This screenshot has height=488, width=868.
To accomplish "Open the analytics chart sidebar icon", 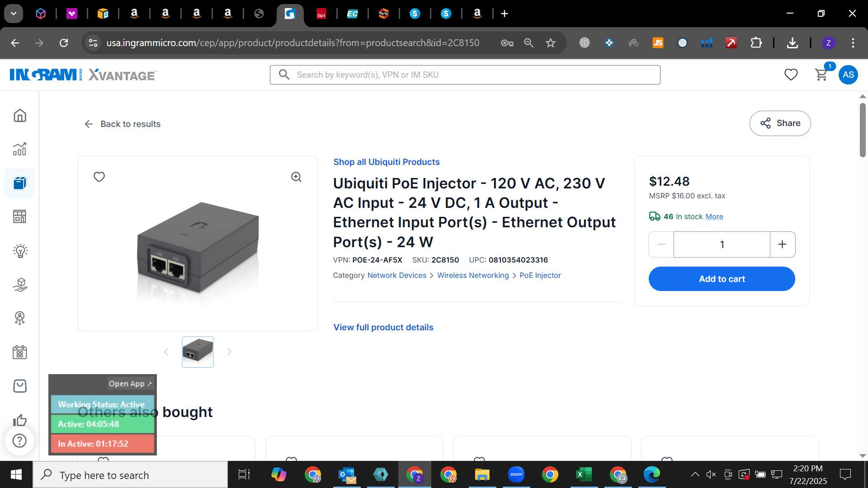I will point(19,149).
